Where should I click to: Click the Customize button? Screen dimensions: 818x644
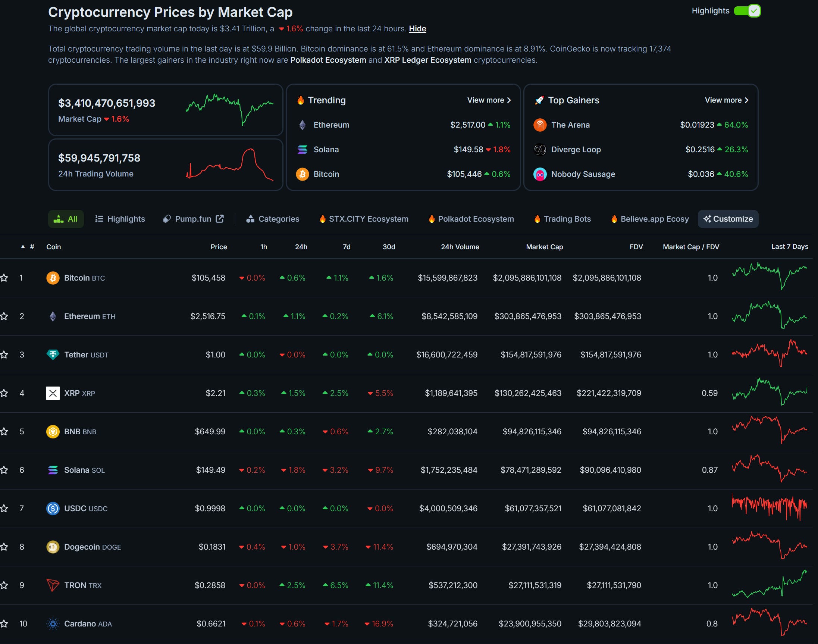click(728, 219)
